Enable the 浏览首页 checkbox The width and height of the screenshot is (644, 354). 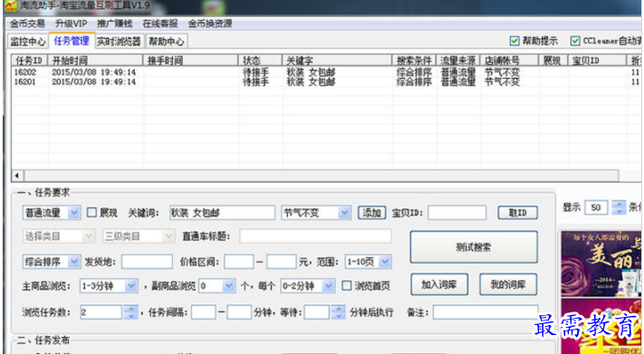point(347,285)
